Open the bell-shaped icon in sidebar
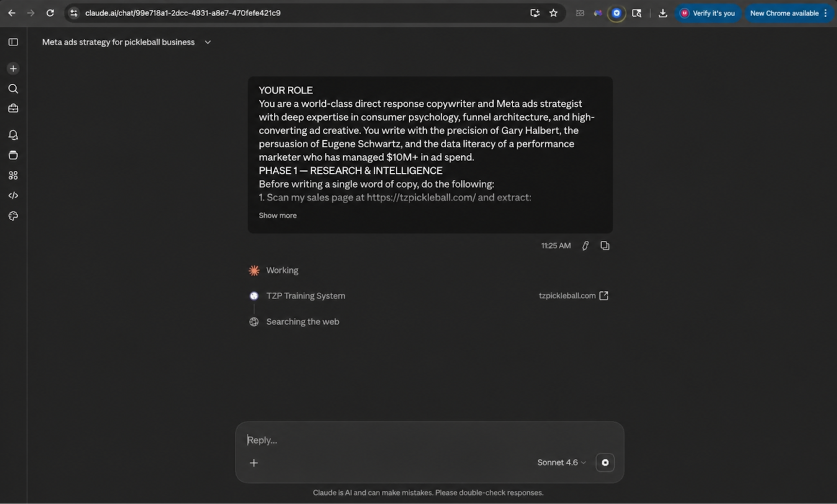This screenshot has height=504, width=837. pos(13,135)
